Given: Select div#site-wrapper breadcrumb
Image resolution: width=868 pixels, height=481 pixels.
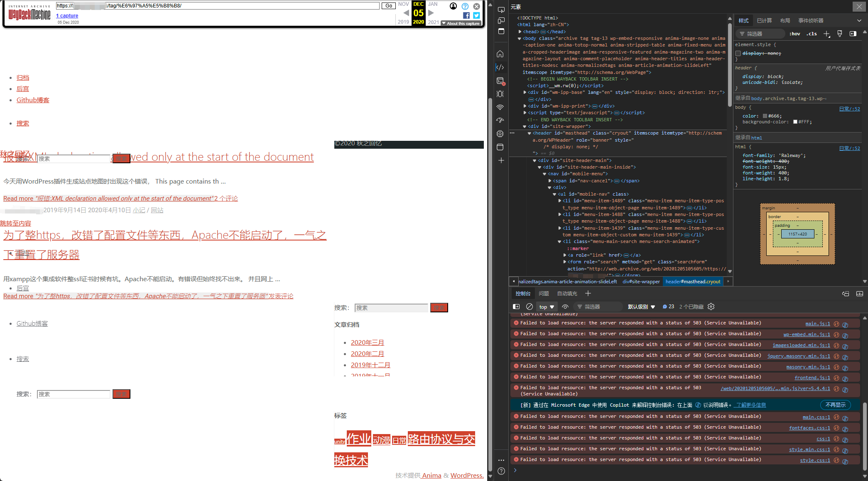Looking at the screenshot, I should [x=641, y=282].
